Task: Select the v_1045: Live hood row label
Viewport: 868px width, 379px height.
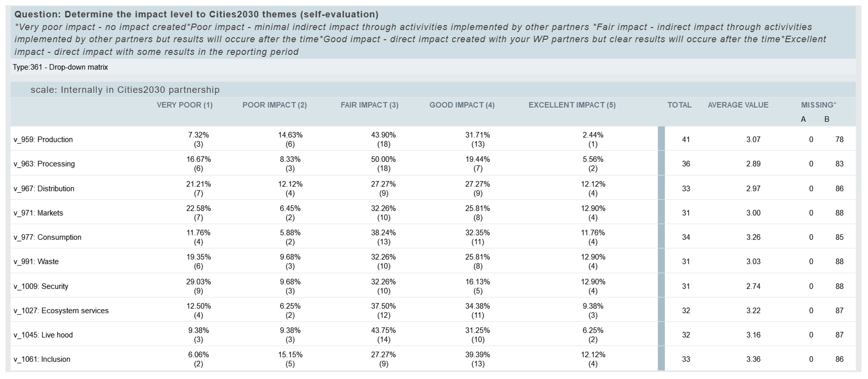Action: 43,335
